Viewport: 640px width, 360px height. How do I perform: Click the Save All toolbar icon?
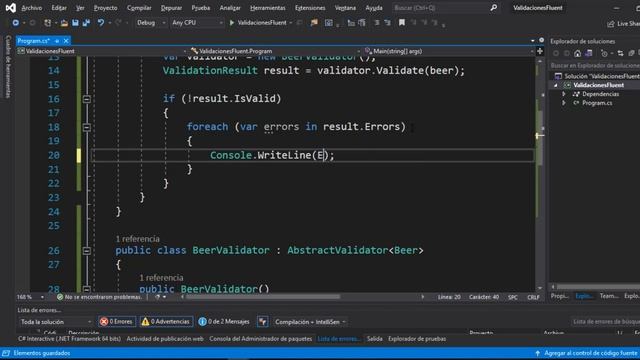[86, 23]
